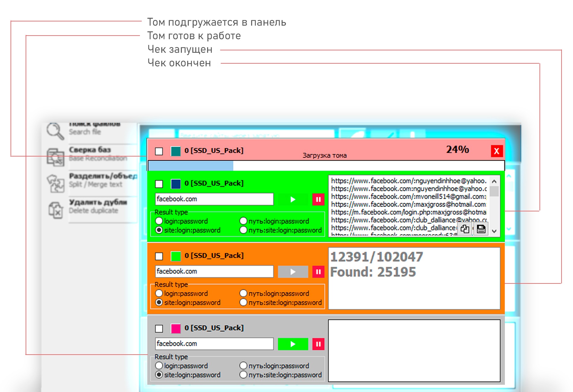Start the check in the gray row
The height and width of the screenshot is (392, 573).
pos(293,344)
